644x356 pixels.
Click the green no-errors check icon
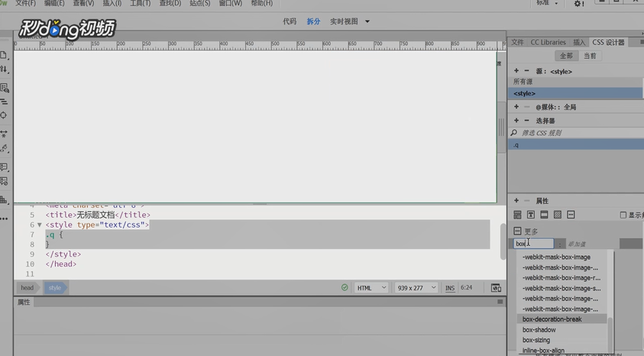click(x=345, y=287)
